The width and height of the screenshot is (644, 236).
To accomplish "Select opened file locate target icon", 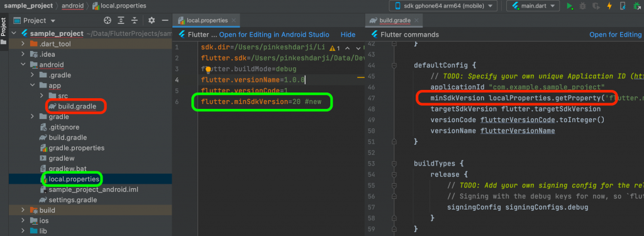I will pos(108,21).
